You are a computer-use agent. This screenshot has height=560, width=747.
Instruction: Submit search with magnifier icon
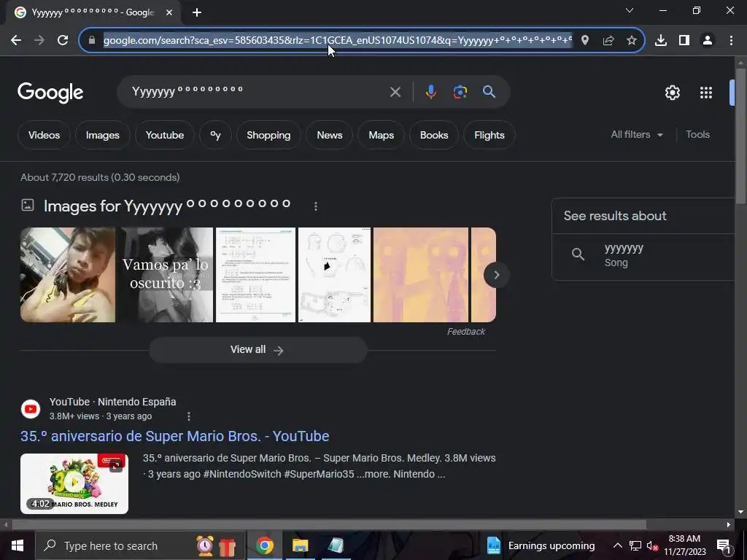[489, 92]
